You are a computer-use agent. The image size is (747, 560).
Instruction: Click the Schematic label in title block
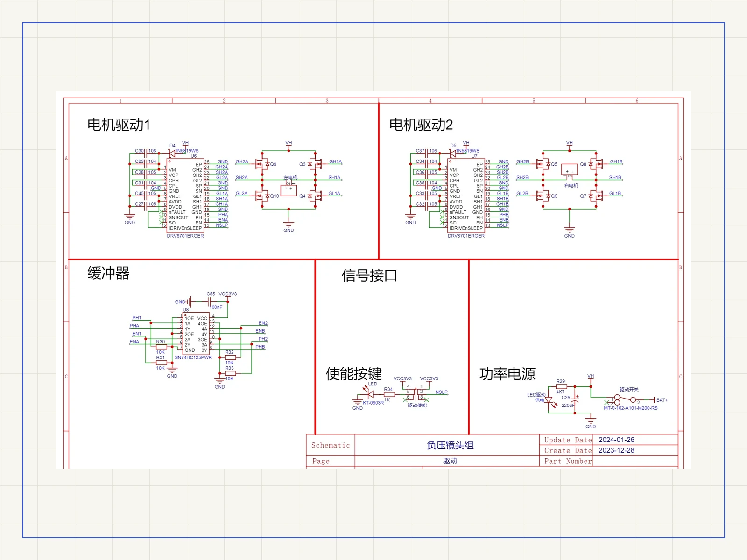[x=331, y=445]
